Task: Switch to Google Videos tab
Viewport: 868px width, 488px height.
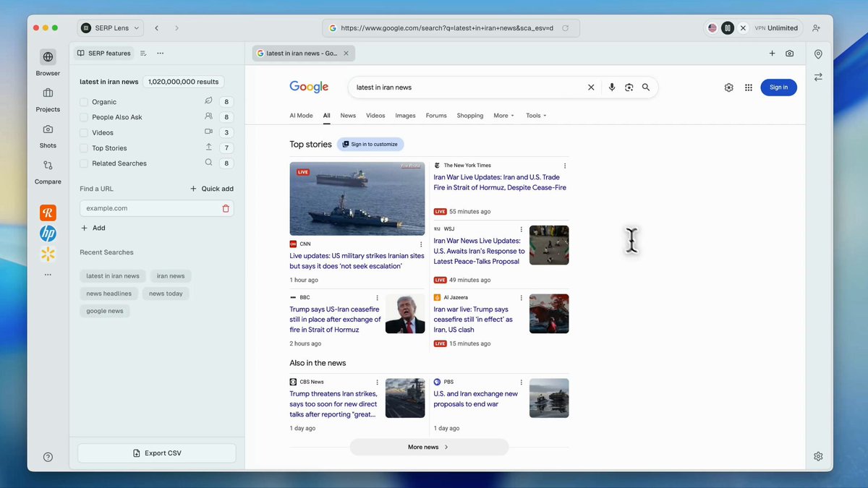Action: click(x=375, y=116)
